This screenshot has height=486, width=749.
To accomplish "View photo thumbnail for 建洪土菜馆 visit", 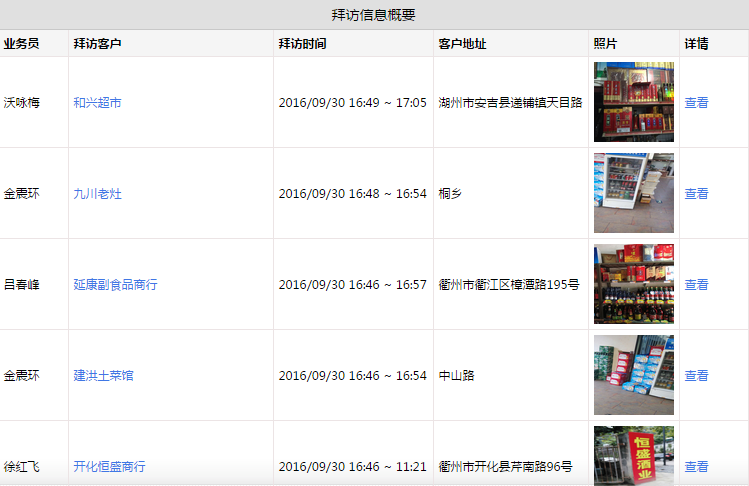I will (x=634, y=375).
